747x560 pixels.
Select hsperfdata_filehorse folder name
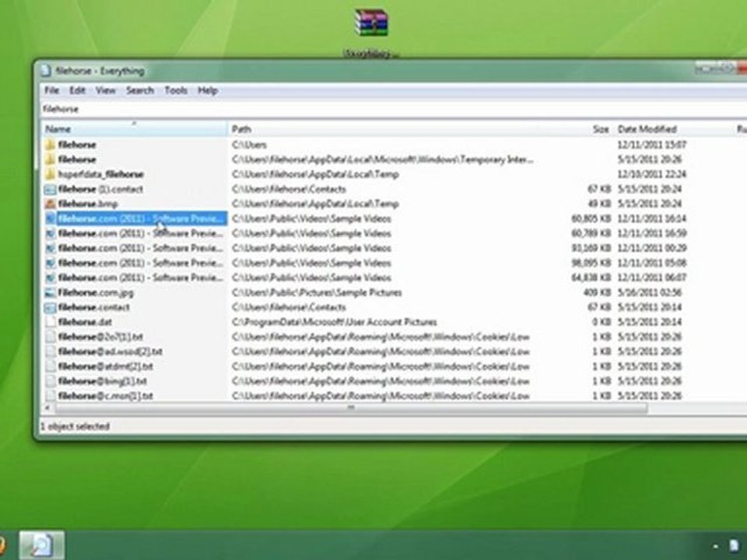(100, 173)
